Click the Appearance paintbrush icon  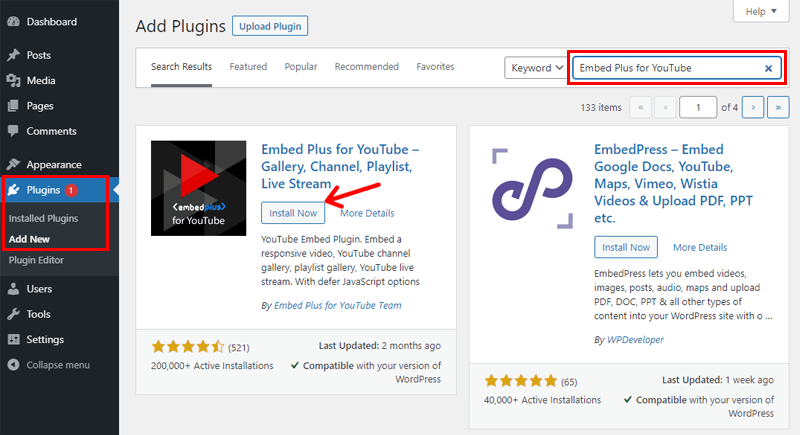click(14, 164)
